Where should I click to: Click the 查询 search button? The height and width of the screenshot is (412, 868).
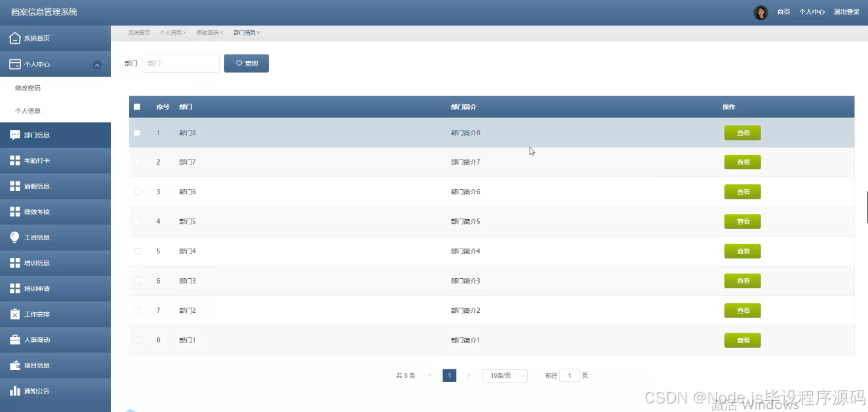pyautogui.click(x=247, y=64)
